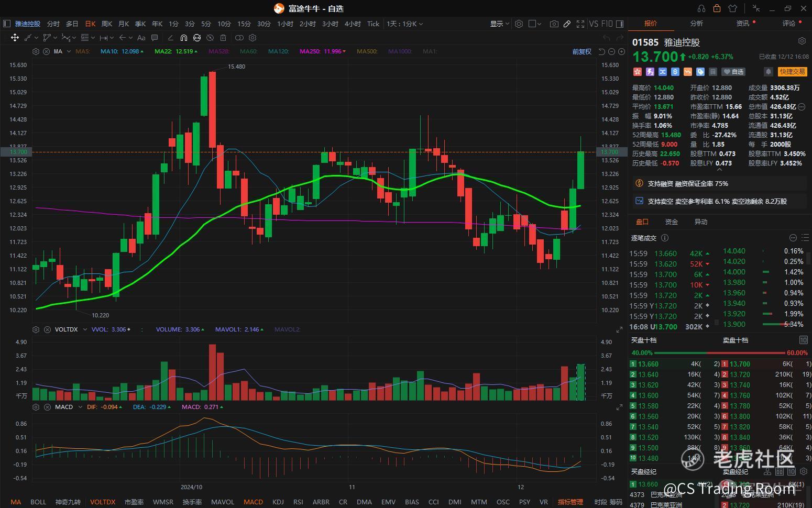Reset chart view with undo-arrow icon
The image size is (812, 508).
coord(601,51)
